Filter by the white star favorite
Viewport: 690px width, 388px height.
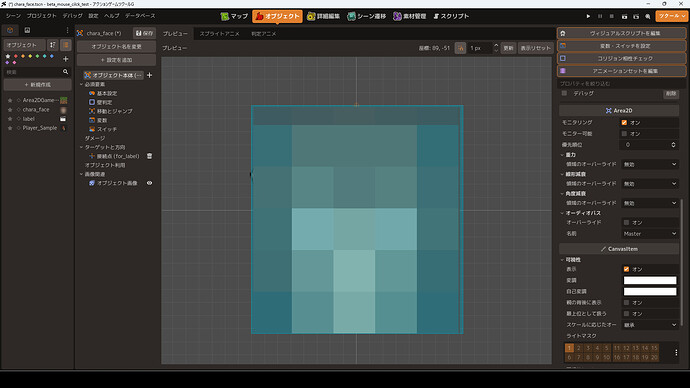[x=8, y=56]
